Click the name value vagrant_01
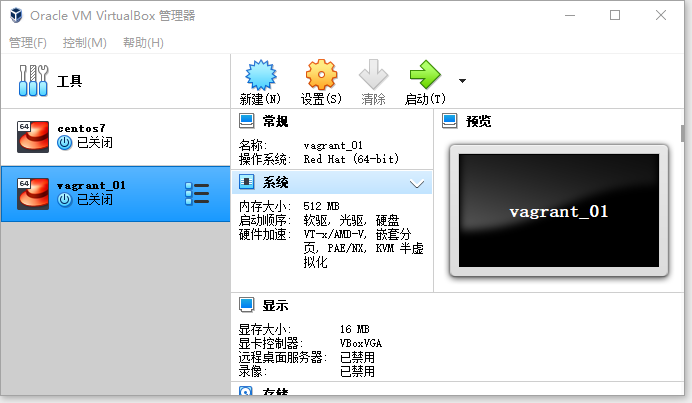Image resolution: width=692 pixels, height=403 pixels. click(333, 145)
